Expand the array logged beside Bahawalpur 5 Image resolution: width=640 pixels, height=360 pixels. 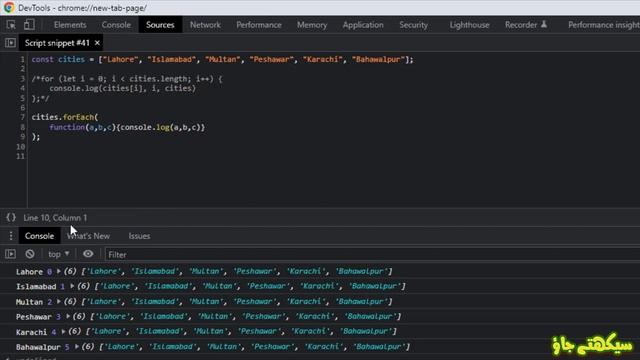pos(77,347)
